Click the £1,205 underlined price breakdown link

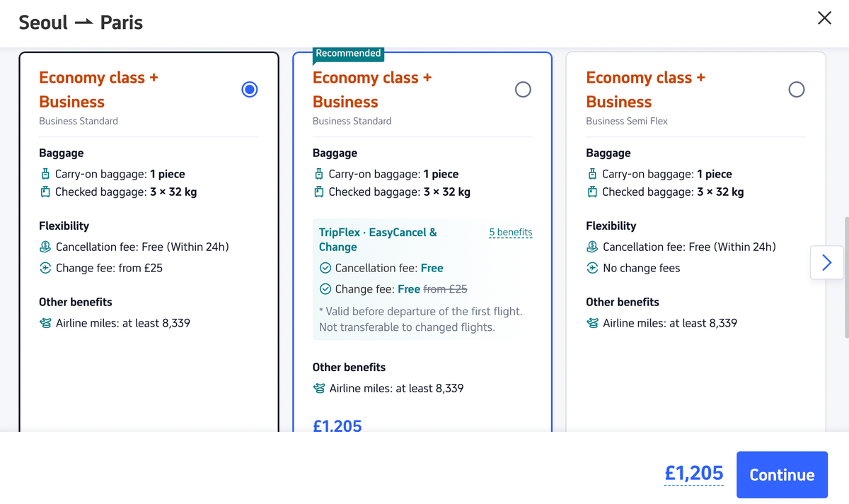pyautogui.click(x=693, y=474)
